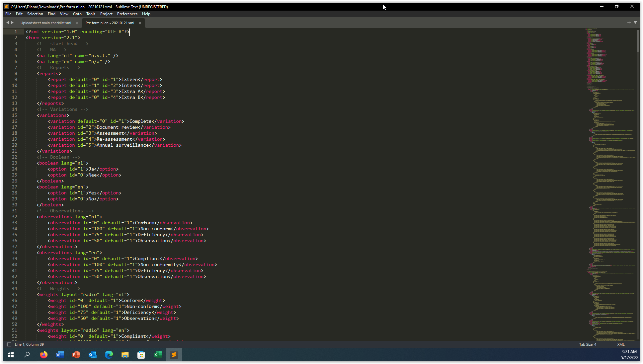Click the Sublime Text taskbar icon
This screenshot has height=364, width=643.
(174, 355)
